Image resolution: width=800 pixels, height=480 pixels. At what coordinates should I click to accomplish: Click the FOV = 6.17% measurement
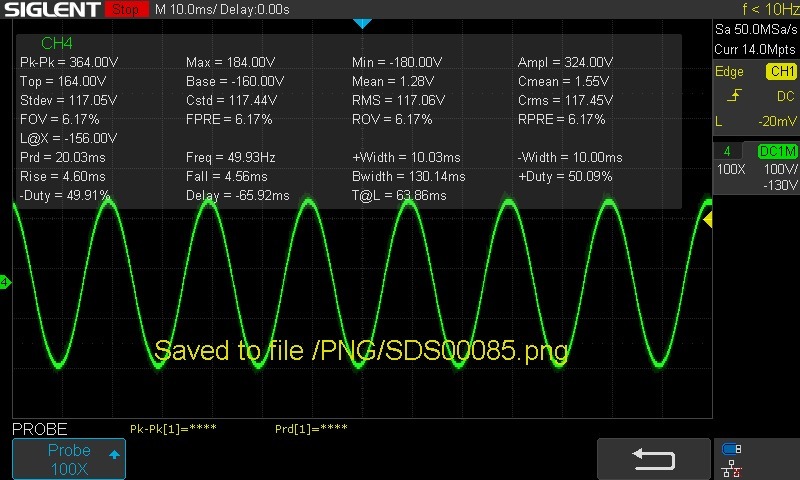tap(59, 119)
